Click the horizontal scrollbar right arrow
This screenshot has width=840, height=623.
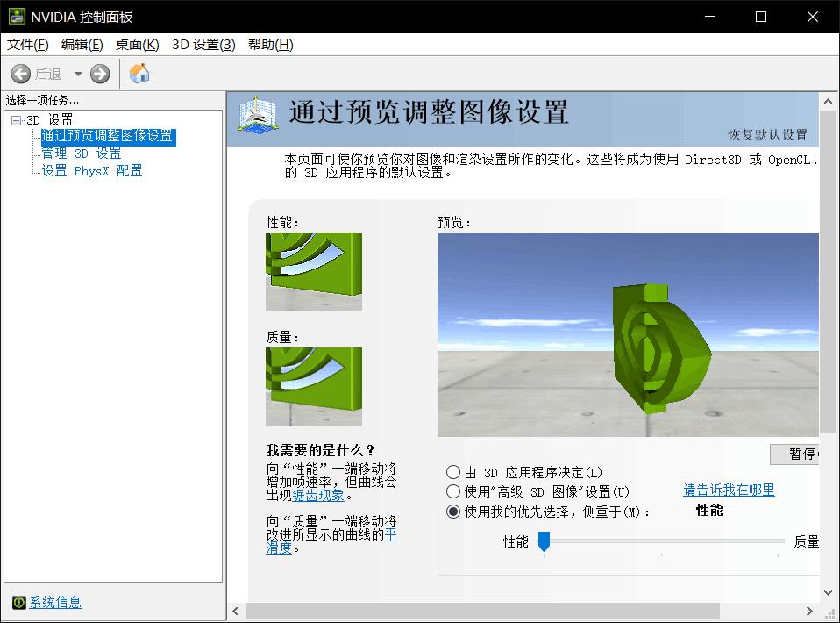[x=809, y=612]
